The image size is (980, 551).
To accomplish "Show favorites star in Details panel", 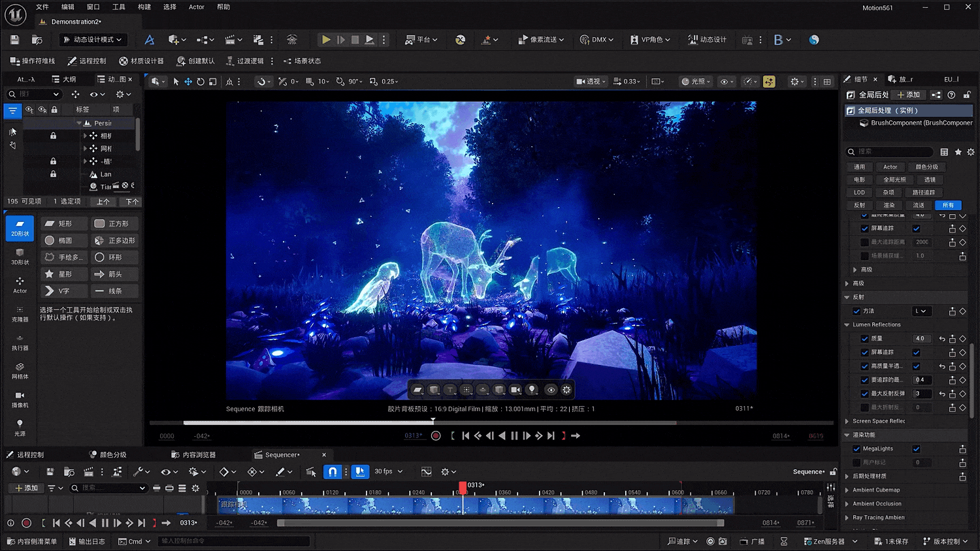I will 958,151.
